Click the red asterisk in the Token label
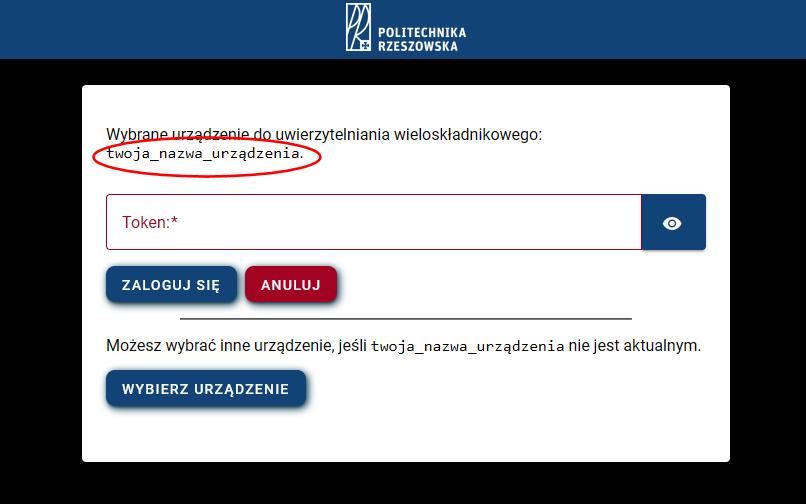The height and width of the screenshot is (504, 806). point(174,220)
